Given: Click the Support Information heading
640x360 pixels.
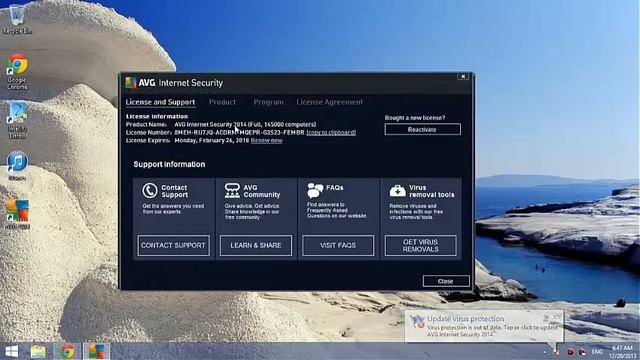Looking at the screenshot, I should point(169,164).
